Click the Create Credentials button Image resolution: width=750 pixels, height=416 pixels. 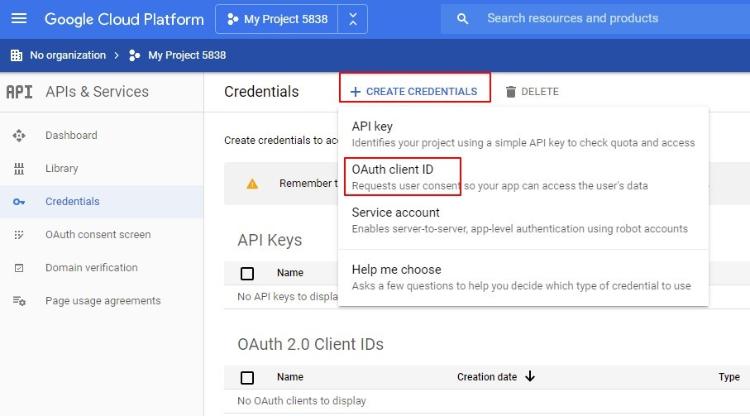pos(415,91)
